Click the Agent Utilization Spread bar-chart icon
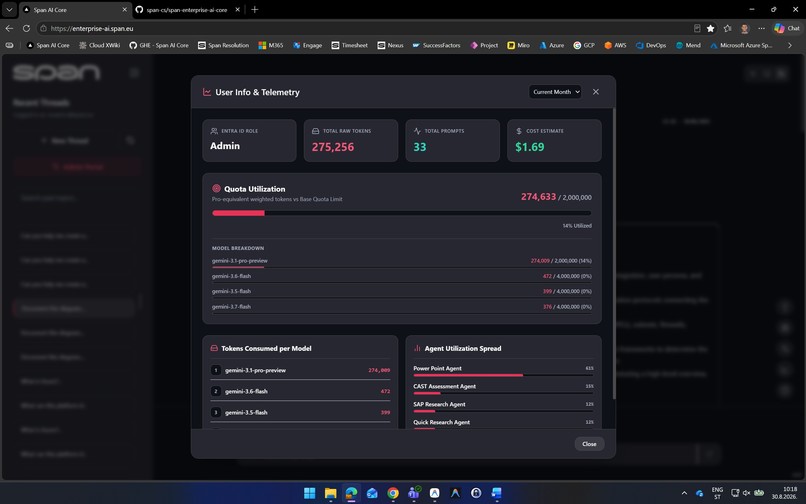Image resolution: width=806 pixels, height=504 pixels. [x=417, y=348]
